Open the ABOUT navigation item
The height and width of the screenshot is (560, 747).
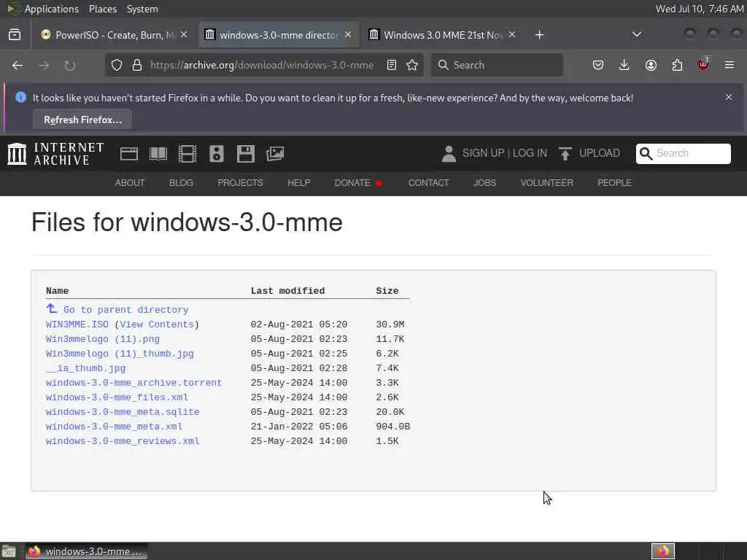pos(130,183)
